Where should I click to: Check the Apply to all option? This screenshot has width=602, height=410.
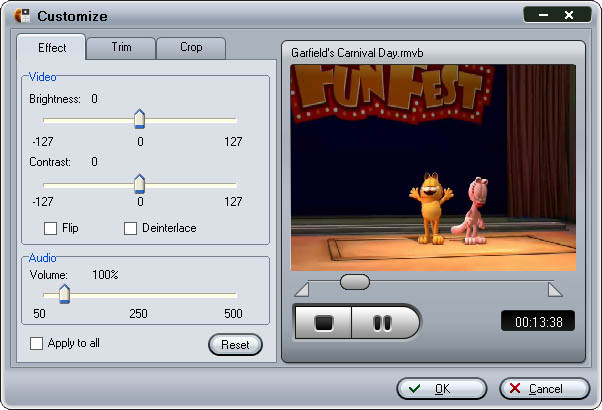click(36, 343)
